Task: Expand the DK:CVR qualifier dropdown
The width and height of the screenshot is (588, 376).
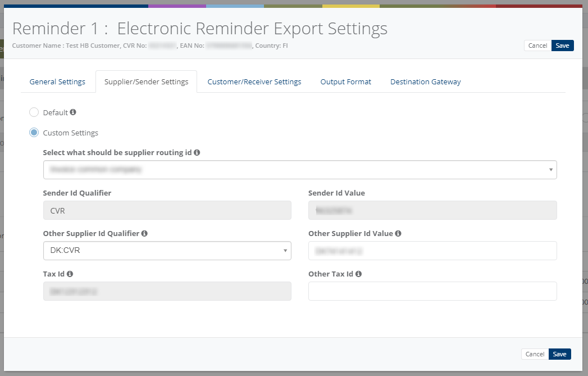Action: click(x=167, y=251)
